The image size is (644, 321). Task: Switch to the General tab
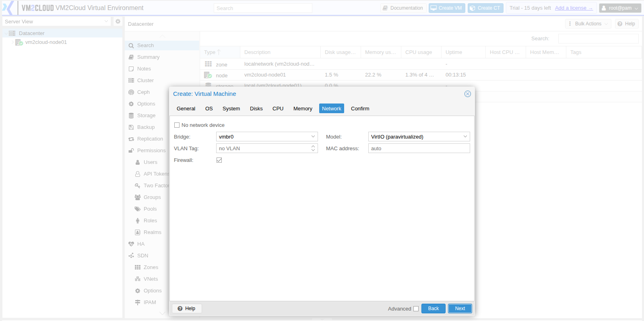tap(186, 109)
